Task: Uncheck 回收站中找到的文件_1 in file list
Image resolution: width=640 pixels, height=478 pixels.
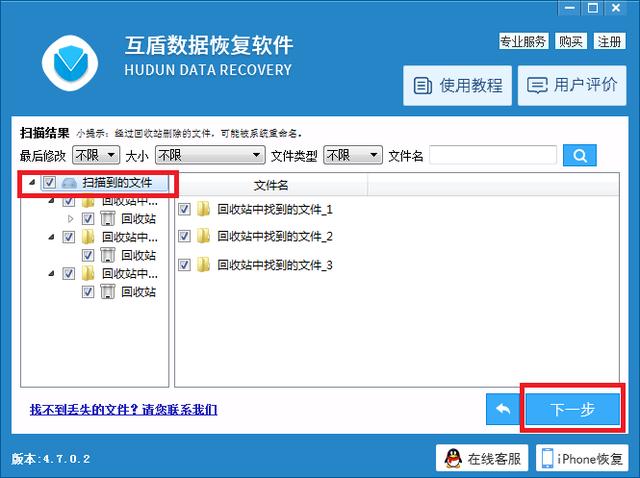Action: 184,209
